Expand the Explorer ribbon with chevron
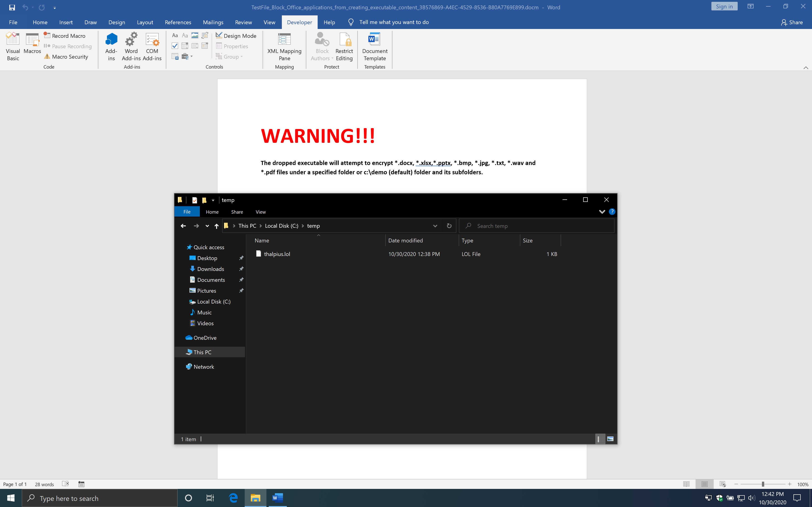Viewport: 812px width, 507px height. click(x=602, y=212)
